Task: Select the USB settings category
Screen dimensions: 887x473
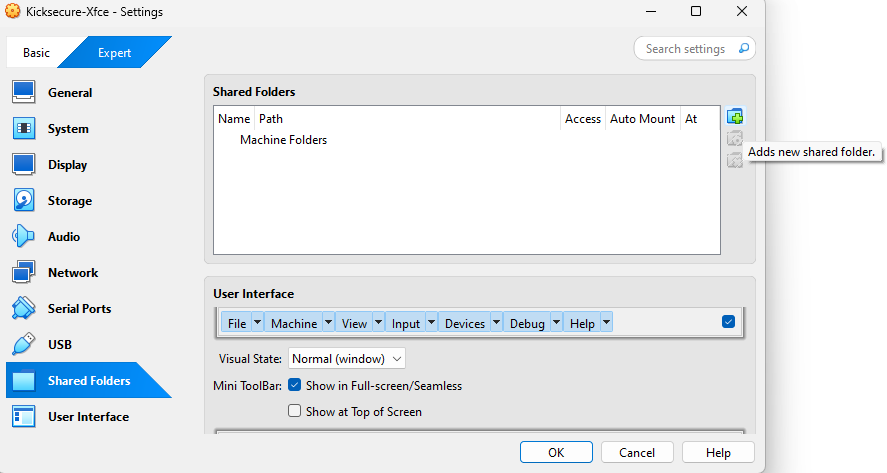Action: click(59, 345)
